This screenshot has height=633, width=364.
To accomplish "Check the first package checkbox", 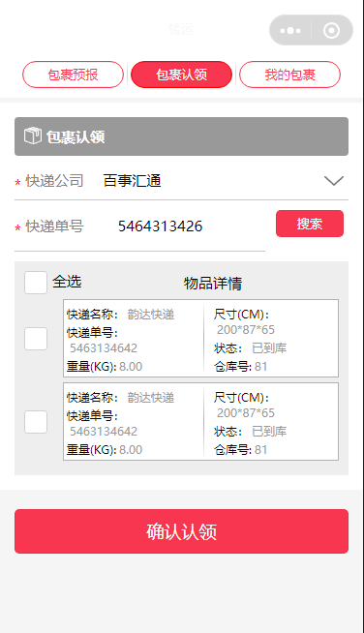I will (36, 339).
